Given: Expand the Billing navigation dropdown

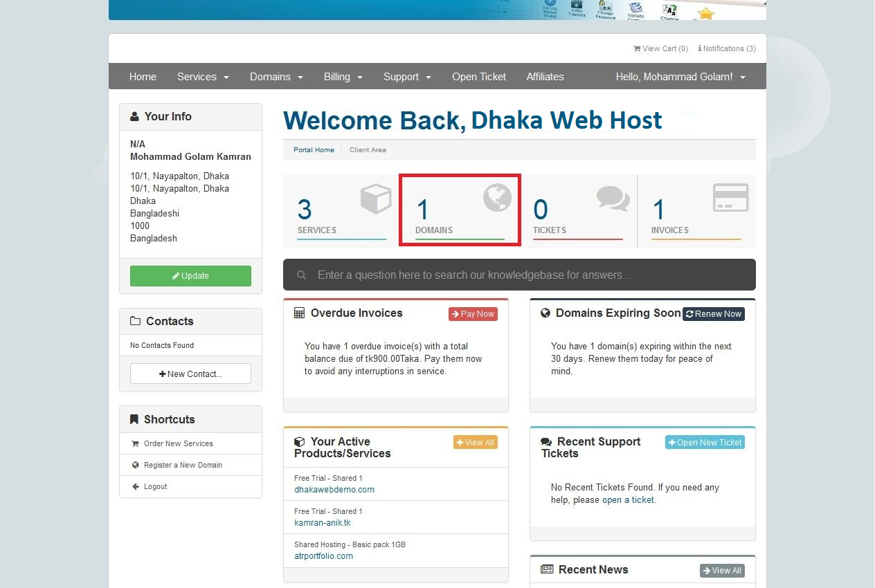Looking at the screenshot, I should pyautogui.click(x=343, y=77).
